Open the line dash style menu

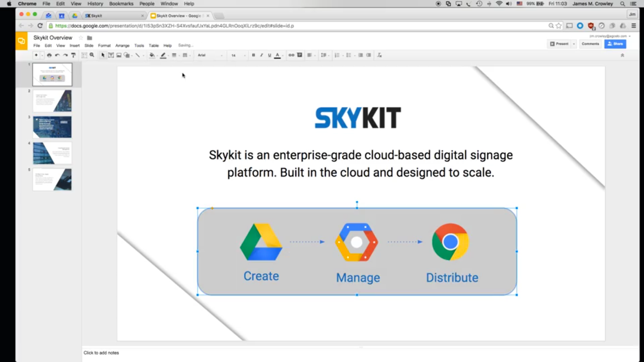click(185, 55)
